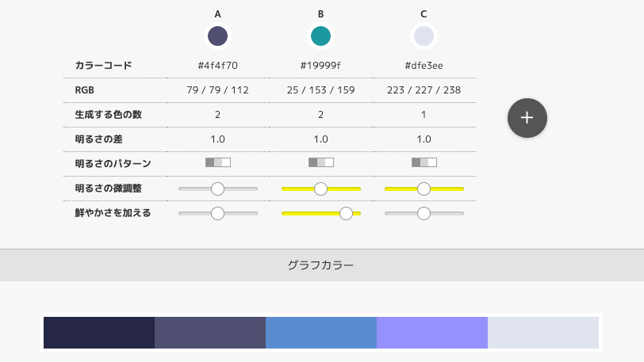Change number of generated colors for B
The height and width of the screenshot is (362, 644).
point(320,115)
